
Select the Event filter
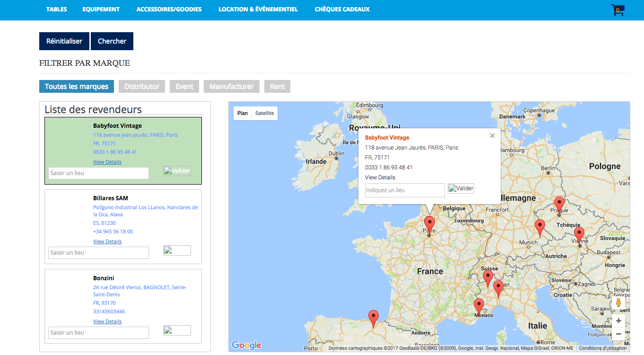(x=184, y=87)
